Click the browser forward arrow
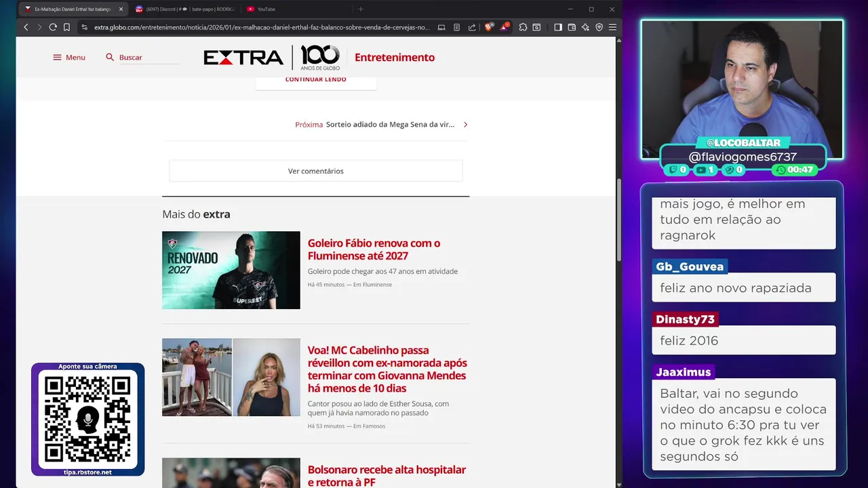This screenshot has height=488, width=868. tap(39, 27)
